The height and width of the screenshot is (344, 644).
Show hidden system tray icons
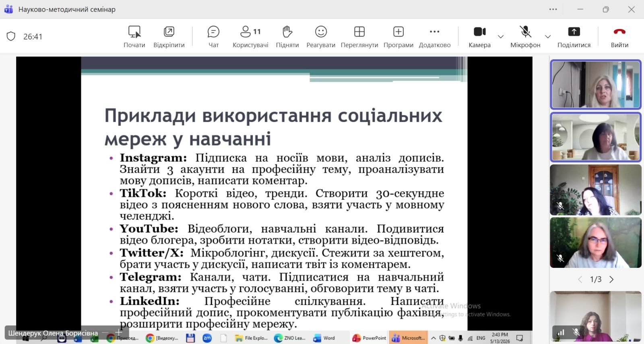tap(433, 338)
